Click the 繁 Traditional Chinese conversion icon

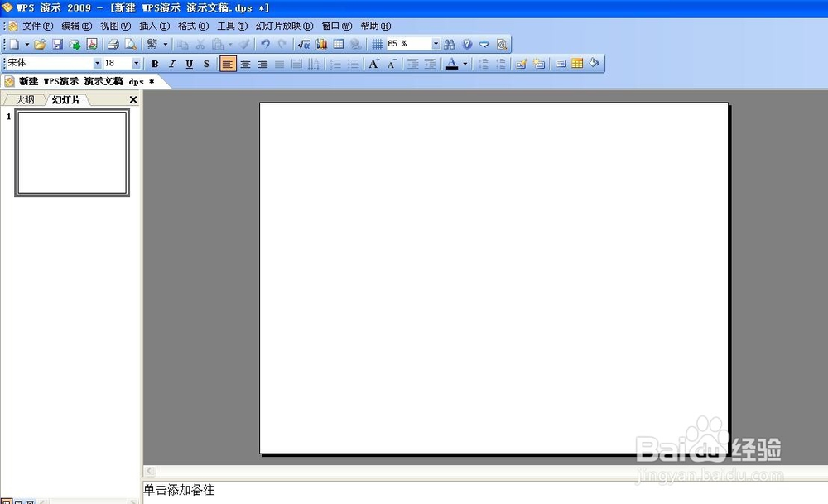(x=152, y=45)
